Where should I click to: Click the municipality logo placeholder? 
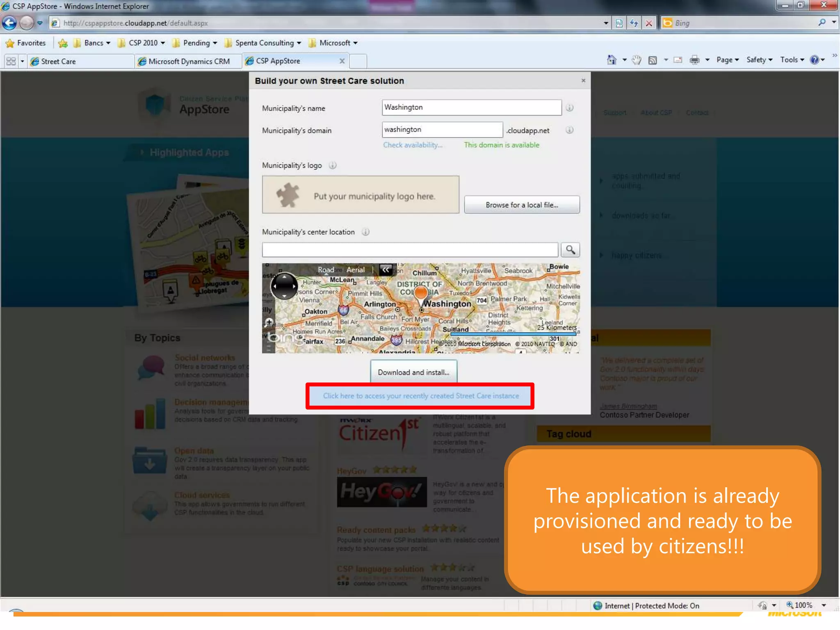point(361,195)
